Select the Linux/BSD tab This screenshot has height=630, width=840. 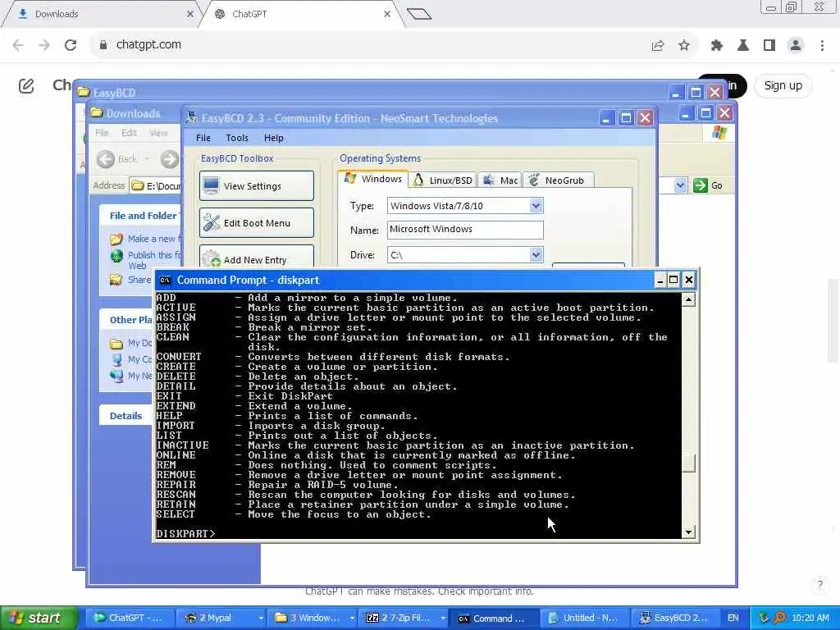click(x=442, y=180)
